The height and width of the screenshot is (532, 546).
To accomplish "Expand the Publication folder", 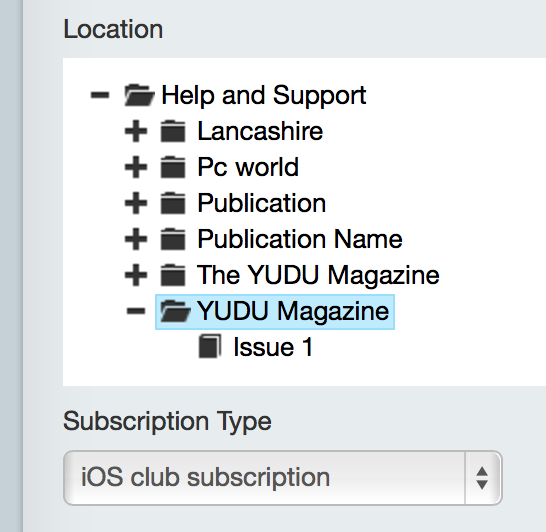I will point(136,203).
